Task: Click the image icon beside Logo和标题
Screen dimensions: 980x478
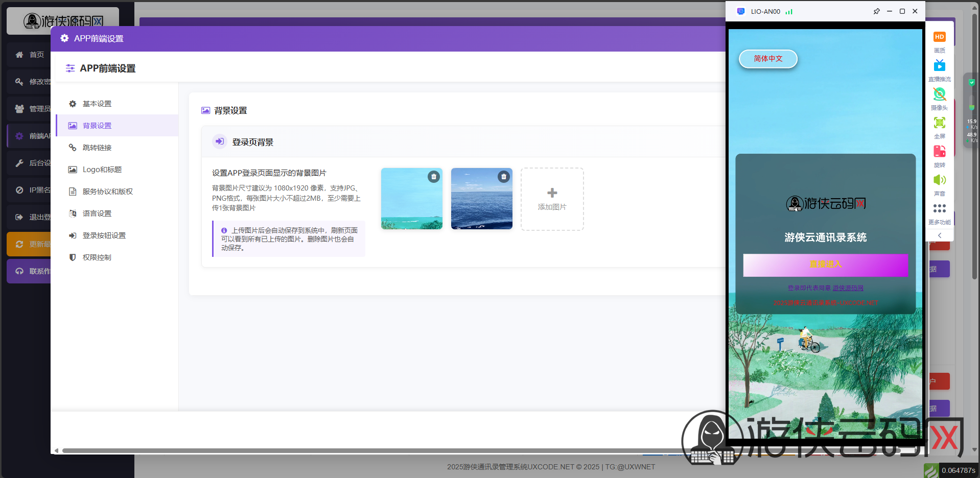Action: point(73,170)
